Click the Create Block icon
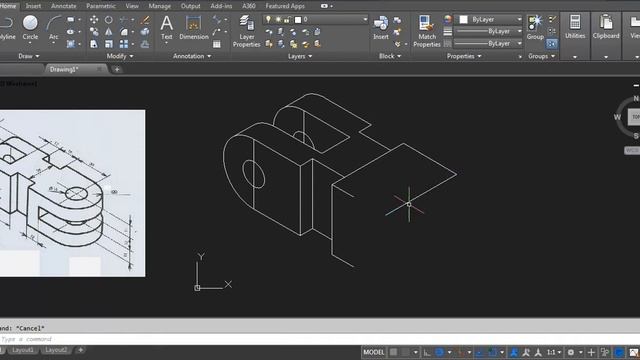 click(397, 20)
